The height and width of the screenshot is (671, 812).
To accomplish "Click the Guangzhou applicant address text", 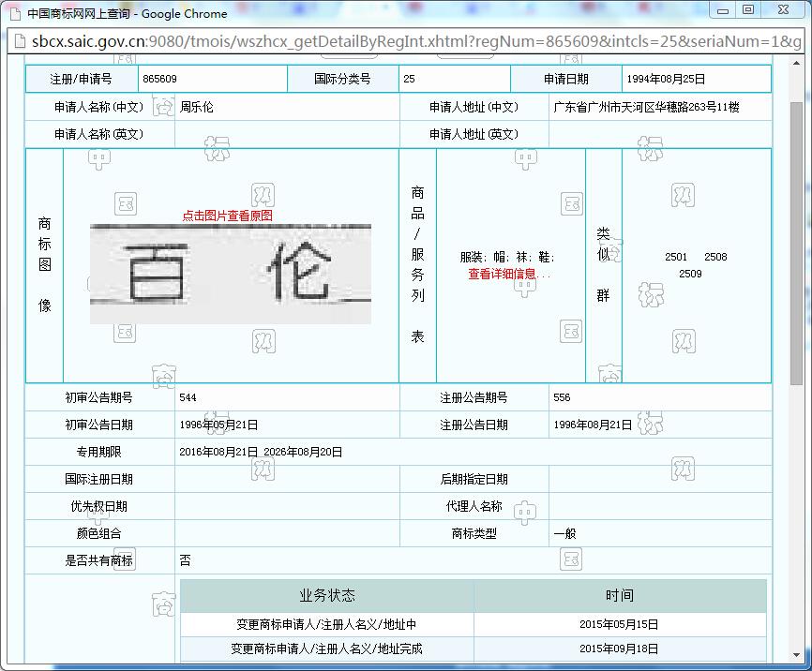I will click(646, 107).
